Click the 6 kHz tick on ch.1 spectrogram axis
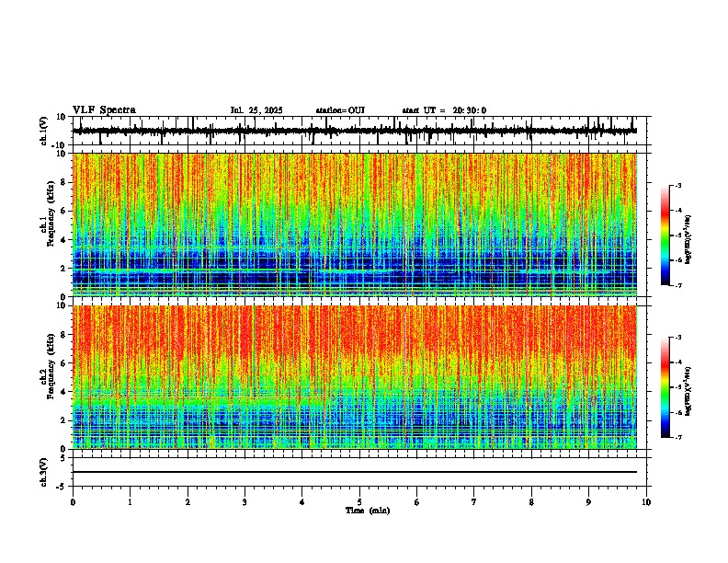The height and width of the screenshot is (563, 728). [x=64, y=212]
